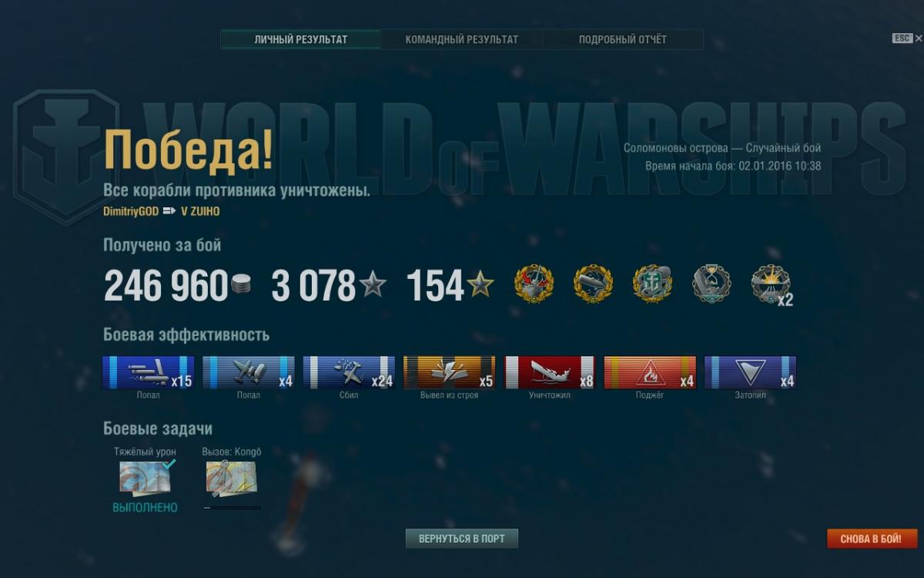Open the Вызов: Kongō mission thumbnail
This screenshot has height=578, width=924.
(x=231, y=477)
